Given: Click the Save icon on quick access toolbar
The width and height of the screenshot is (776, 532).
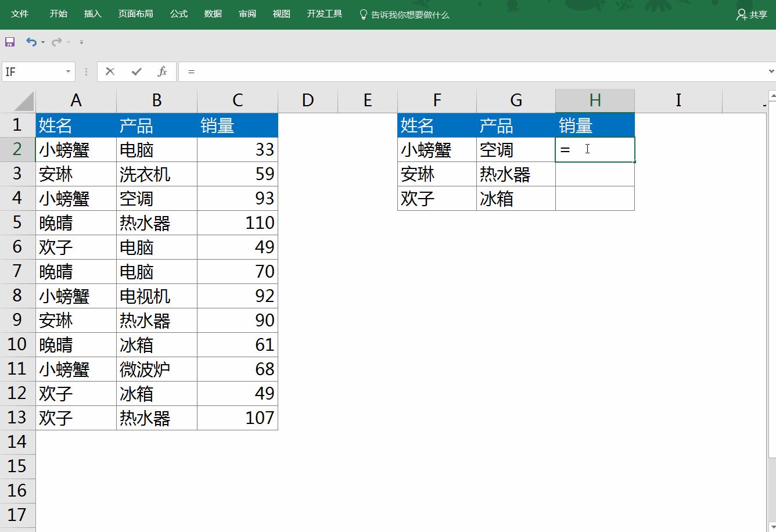Looking at the screenshot, I should point(10,41).
